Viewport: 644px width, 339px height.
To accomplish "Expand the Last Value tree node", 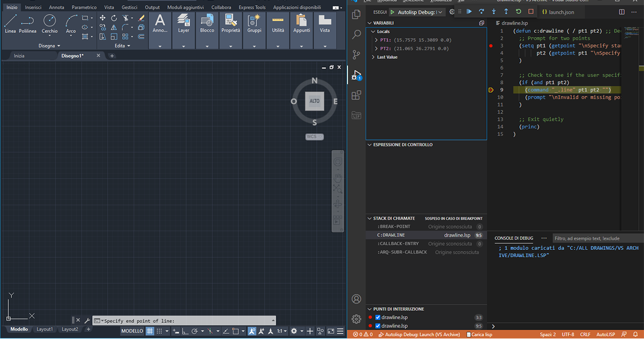I will coord(373,57).
